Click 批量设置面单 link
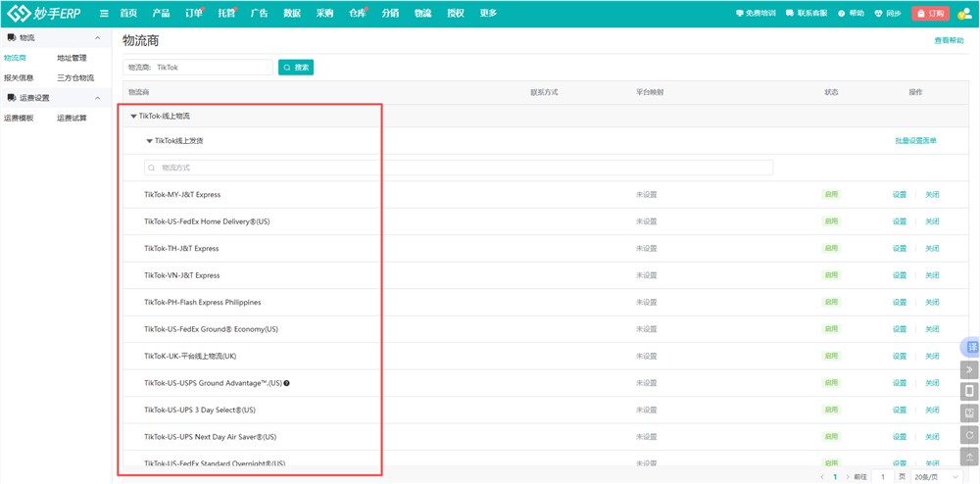This screenshot has width=980, height=484. (915, 141)
